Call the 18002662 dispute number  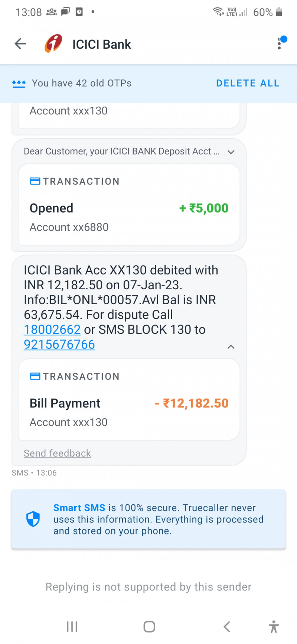52,330
